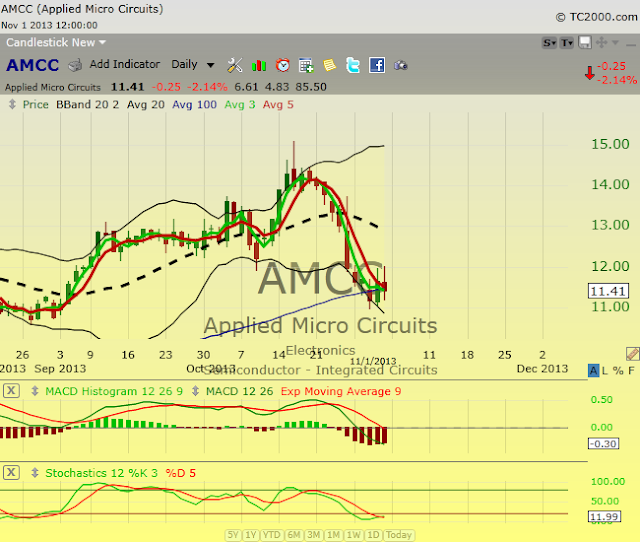Image resolution: width=640 pixels, height=542 pixels.
Task: Open the drawing tools icon
Action: click(x=235, y=65)
